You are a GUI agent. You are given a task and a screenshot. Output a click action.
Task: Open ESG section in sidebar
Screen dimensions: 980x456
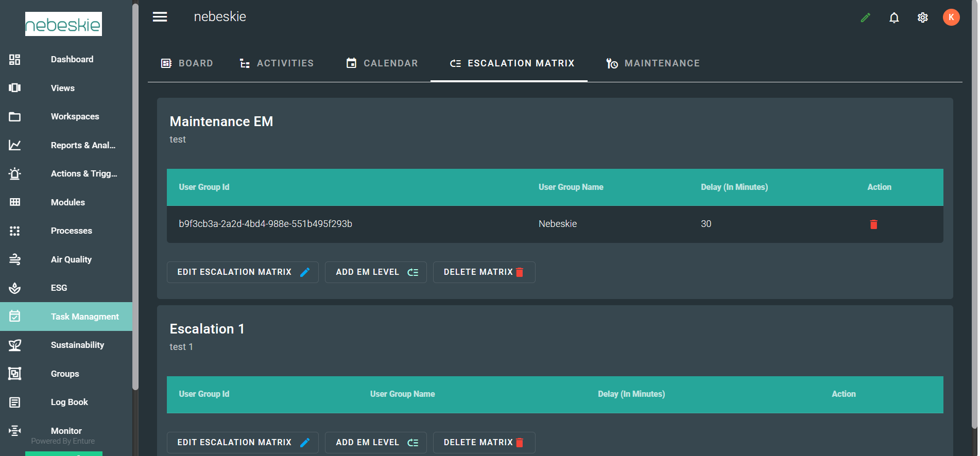click(59, 288)
